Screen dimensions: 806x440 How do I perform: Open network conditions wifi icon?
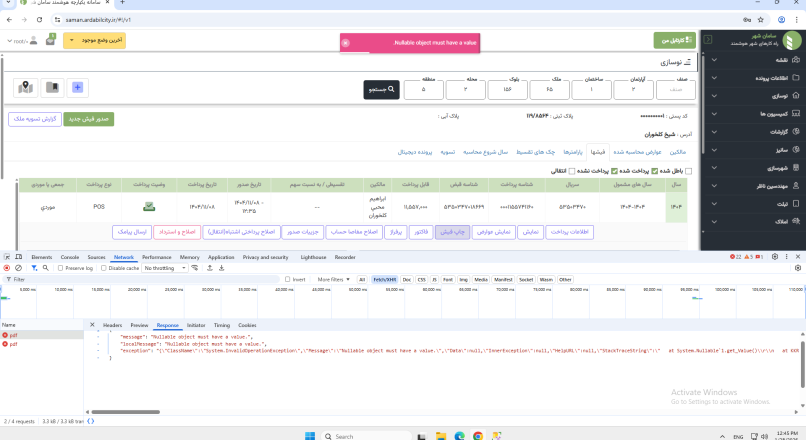[x=195, y=268]
